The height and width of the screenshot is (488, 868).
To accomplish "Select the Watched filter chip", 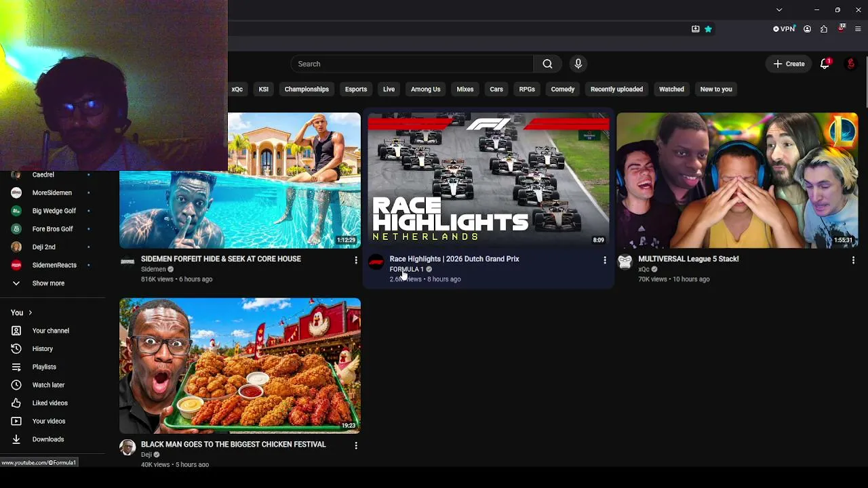I will pyautogui.click(x=671, y=89).
